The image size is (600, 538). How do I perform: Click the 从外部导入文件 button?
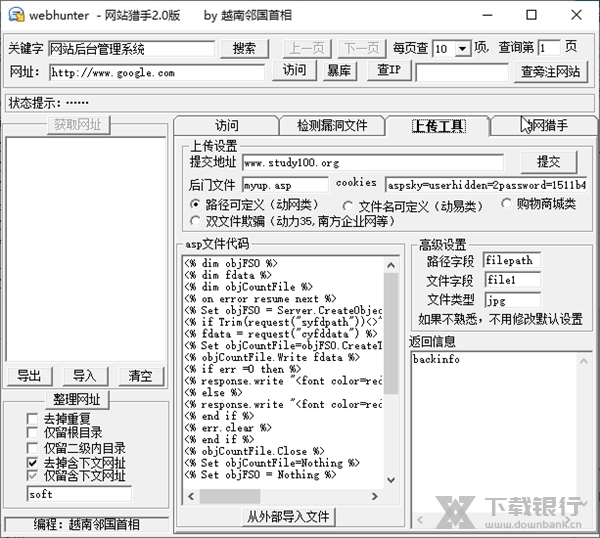click(289, 517)
